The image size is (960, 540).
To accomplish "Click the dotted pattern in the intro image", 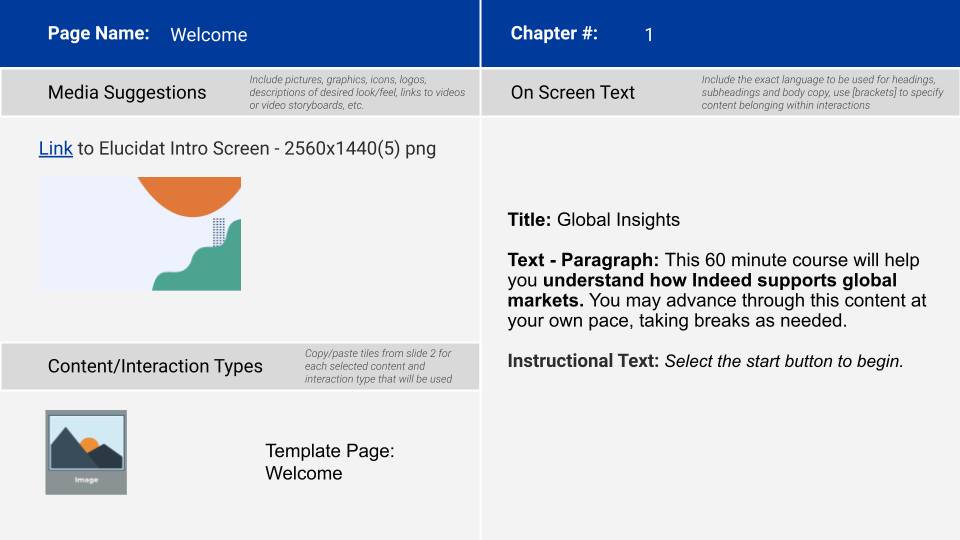I will coord(218,231).
